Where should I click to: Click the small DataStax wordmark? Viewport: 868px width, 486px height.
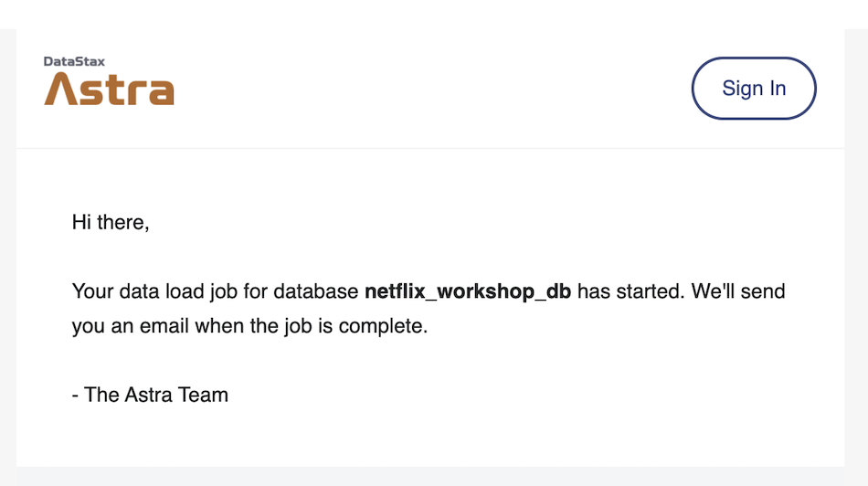pyautogui.click(x=74, y=61)
